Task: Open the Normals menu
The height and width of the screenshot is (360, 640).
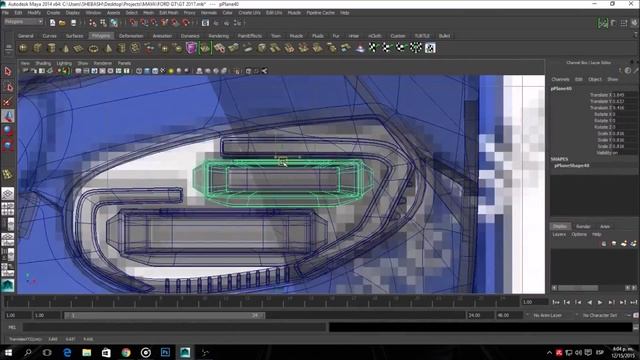Action: [x=209, y=13]
